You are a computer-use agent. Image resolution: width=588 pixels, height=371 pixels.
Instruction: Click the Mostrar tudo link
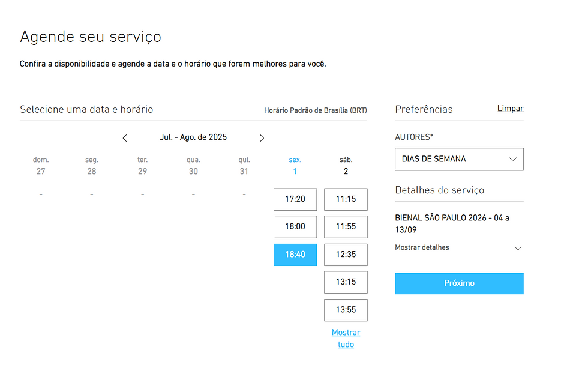click(346, 339)
